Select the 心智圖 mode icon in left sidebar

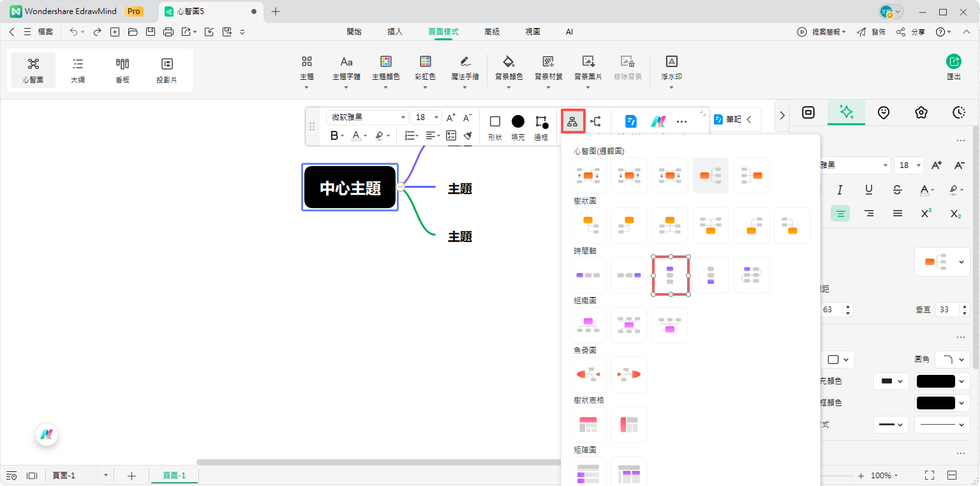coord(33,69)
